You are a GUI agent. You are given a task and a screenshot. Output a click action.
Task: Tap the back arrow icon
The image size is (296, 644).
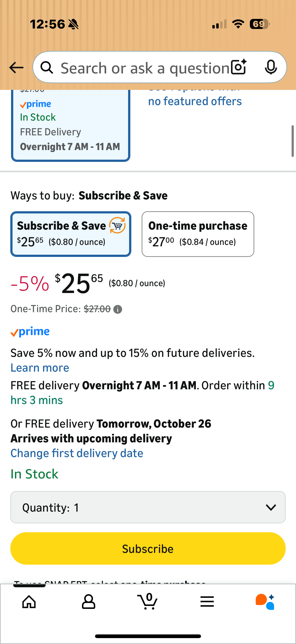(16, 68)
